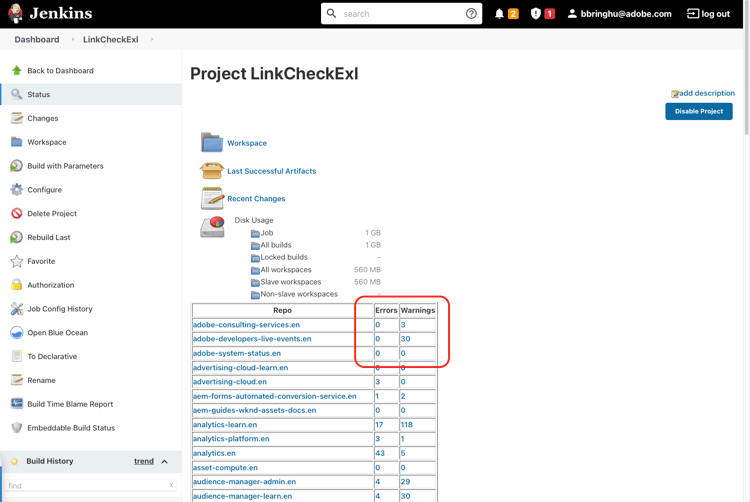Select Open Blue Ocean sidebar item
This screenshot has width=750, height=502.
(57, 333)
